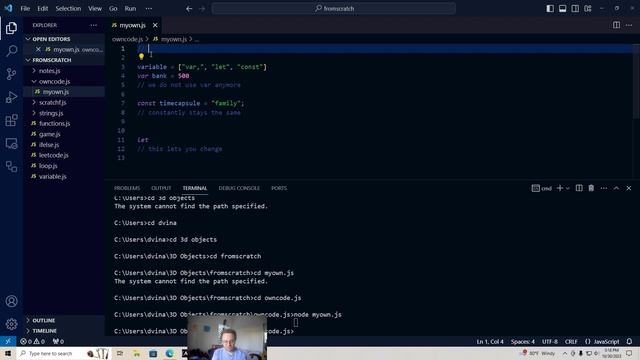This screenshot has height=360, width=640.
Task: Switch to the Ports tab
Action: pyautogui.click(x=279, y=188)
